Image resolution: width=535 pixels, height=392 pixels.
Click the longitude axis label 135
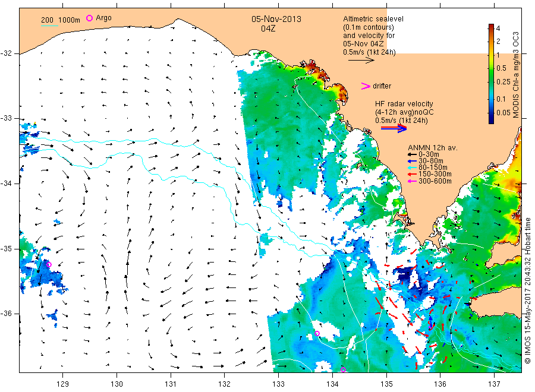[386, 384]
